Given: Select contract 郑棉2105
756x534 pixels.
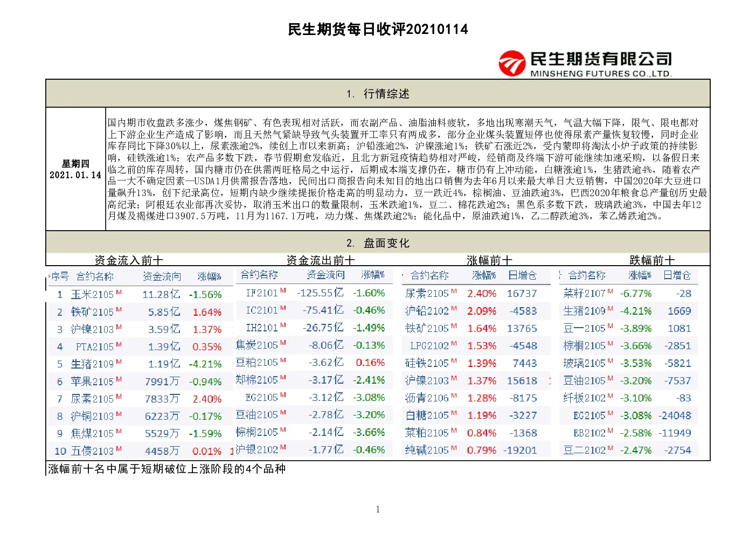Looking at the screenshot, I should [257, 380].
